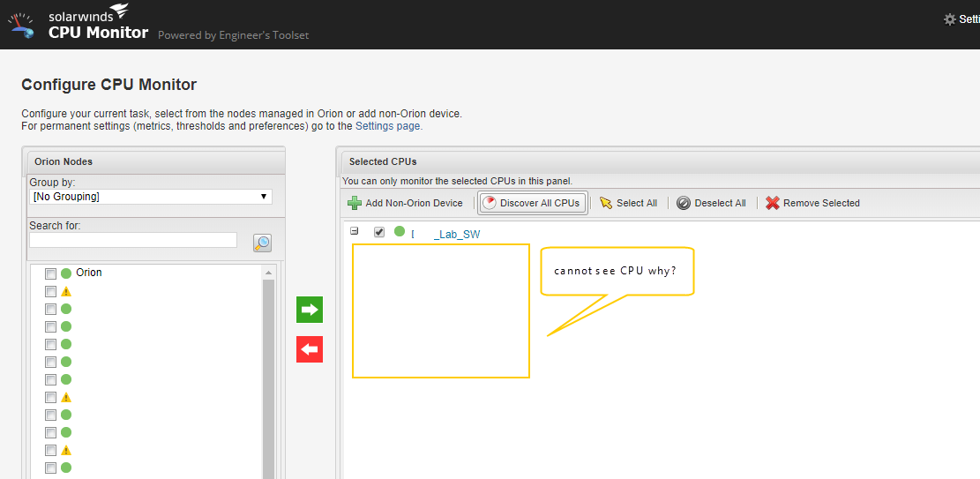This screenshot has width=980, height=479.
Task: Click the Orion Nodes list scrollbar
Action: tap(268, 379)
